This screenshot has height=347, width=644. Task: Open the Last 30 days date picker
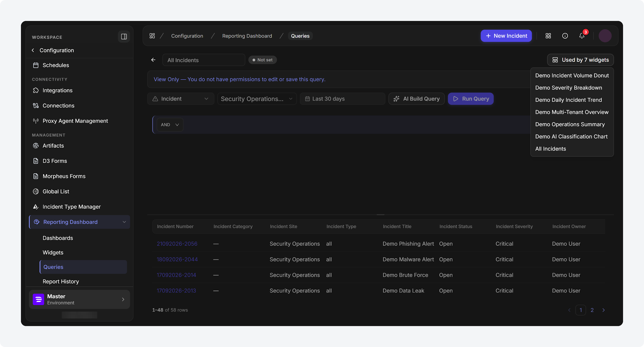click(342, 99)
